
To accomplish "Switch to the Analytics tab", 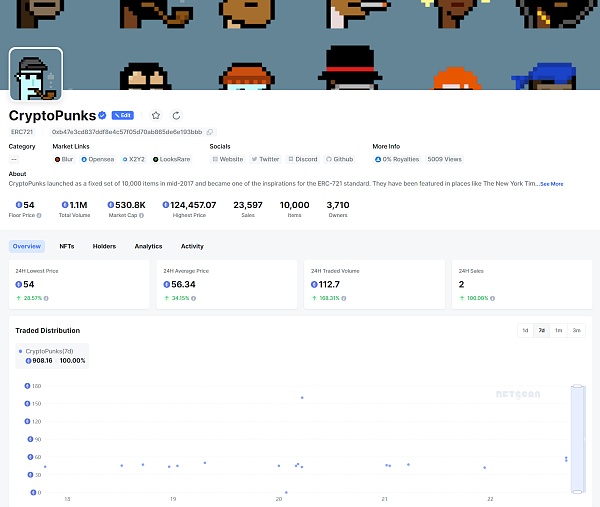I will click(x=148, y=246).
